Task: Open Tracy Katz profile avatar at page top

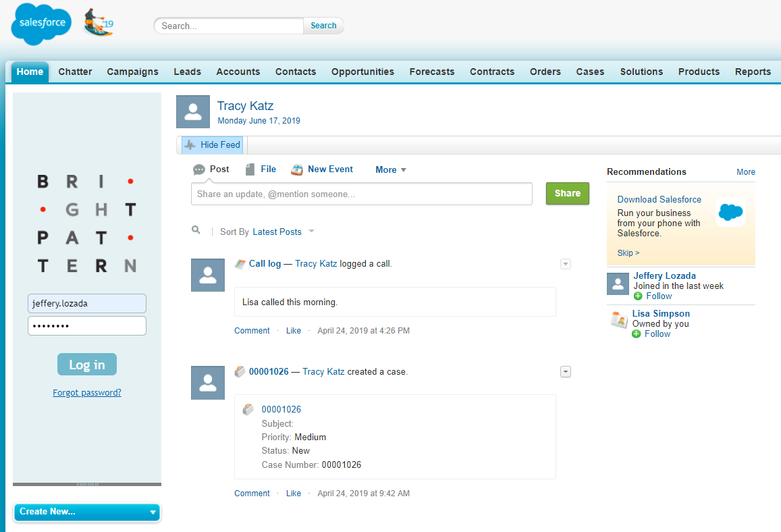Action: pyautogui.click(x=193, y=112)
